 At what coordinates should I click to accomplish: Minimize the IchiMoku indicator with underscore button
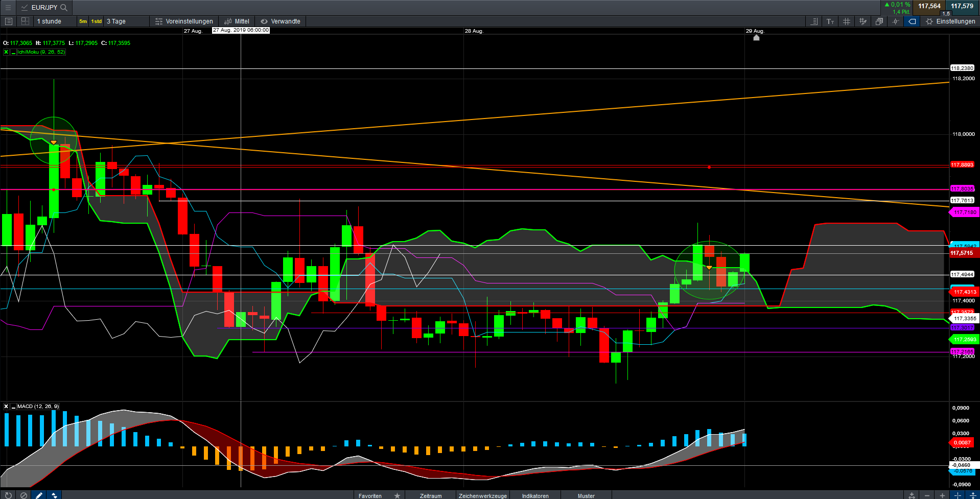(x=13, y=52)
